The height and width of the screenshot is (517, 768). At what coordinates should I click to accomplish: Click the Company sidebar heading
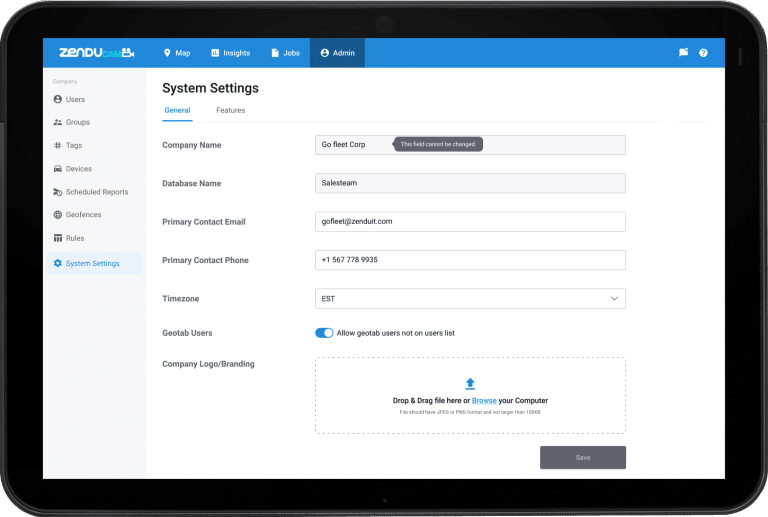[x=65, y=82]
